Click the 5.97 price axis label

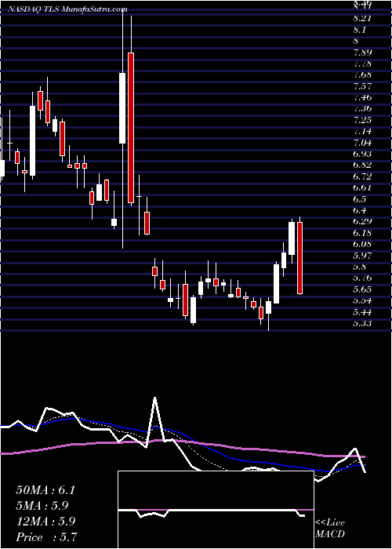tap(362, 256)
